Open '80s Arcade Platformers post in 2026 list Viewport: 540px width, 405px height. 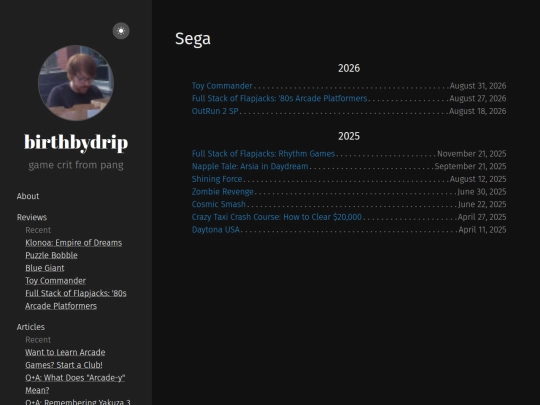click(x=279, y=98)
